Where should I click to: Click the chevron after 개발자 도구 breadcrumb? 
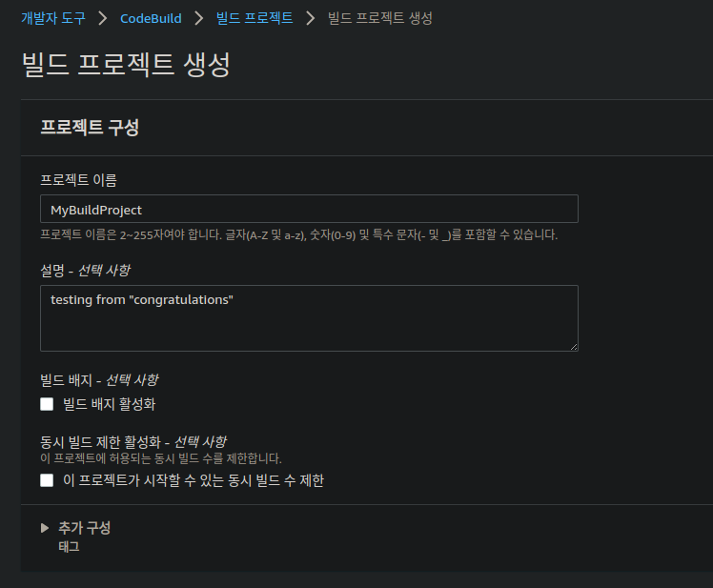(x=103, y=18)
